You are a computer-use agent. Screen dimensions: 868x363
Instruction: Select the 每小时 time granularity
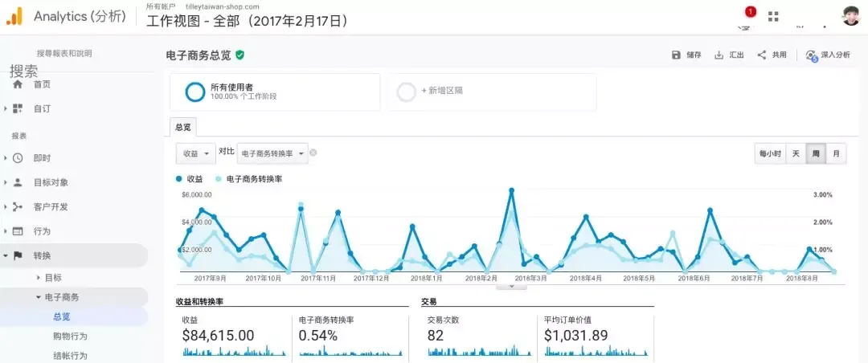coord(770,153)
